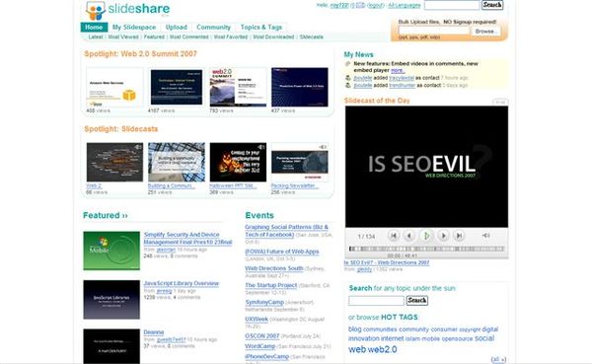The height and width of the screenshot is (364, 592).
Task: Click the Search button under topic search
Action: pyautogui.click(x=416, y=301)
